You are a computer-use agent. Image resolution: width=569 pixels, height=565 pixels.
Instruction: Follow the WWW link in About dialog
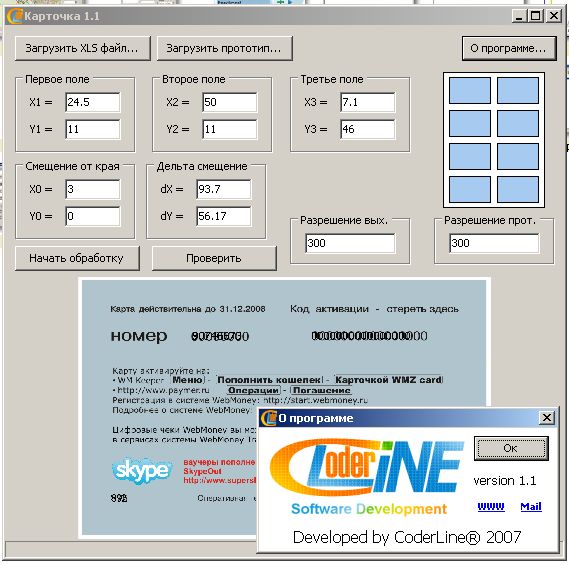(x=491, y=507)
